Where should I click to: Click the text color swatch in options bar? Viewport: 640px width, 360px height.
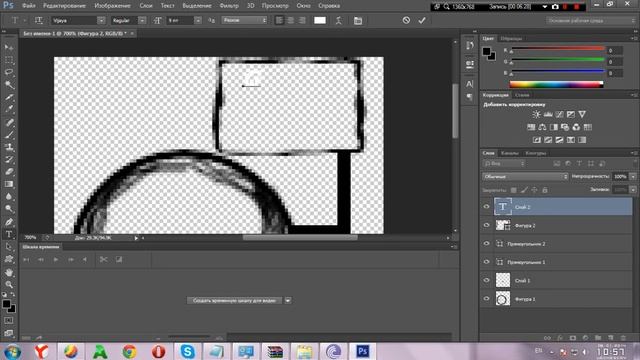click(x=320, y=20)
